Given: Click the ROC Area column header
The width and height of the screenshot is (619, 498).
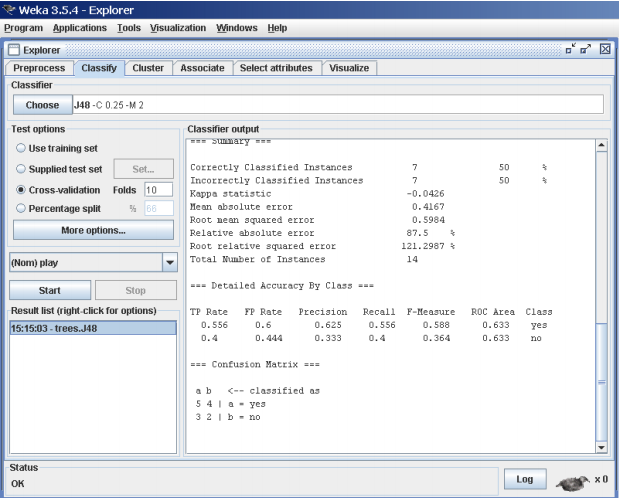Looking at the screenshot, I should point(493,312).
